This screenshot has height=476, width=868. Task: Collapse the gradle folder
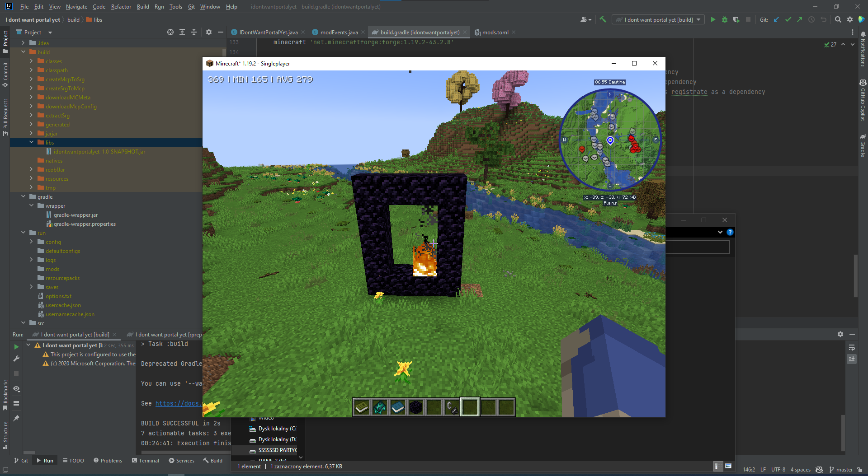coord(23,196)
